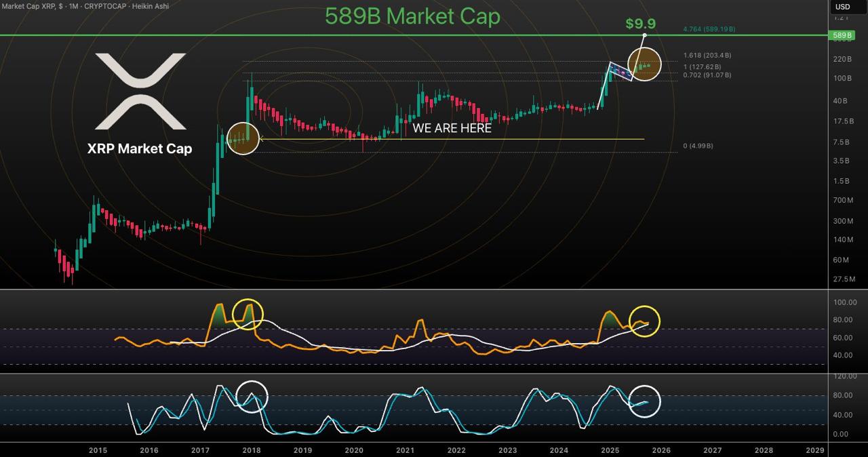This screenshot has height=457, width=868.
Task: Click the 2026 label on time axis
Action: pyautogui.click(x=661, y=450)
